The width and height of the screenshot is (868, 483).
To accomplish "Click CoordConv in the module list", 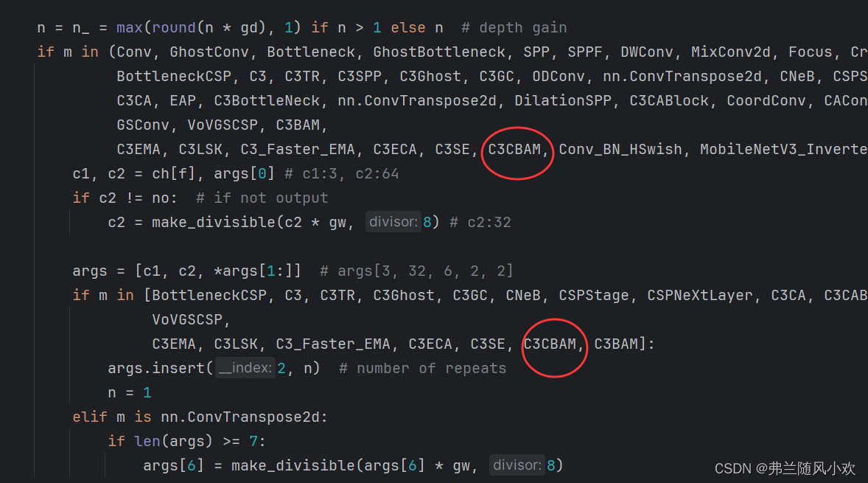I will tap(766, 101).
